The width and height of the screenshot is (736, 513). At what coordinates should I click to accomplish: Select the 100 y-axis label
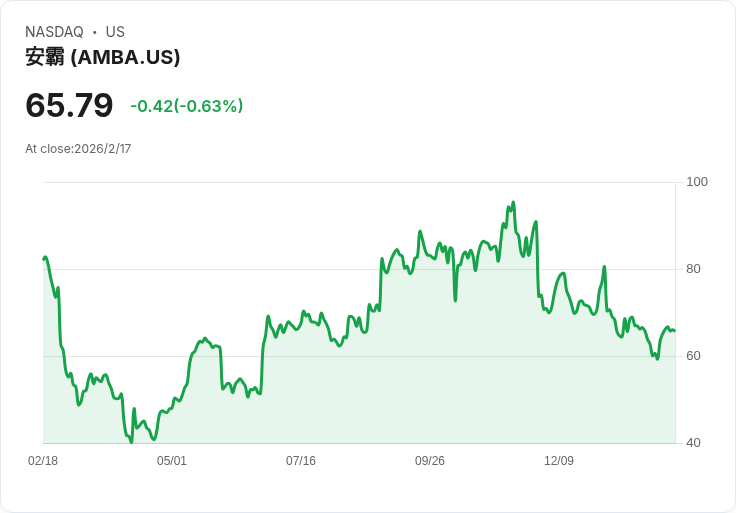pos(697,182)
